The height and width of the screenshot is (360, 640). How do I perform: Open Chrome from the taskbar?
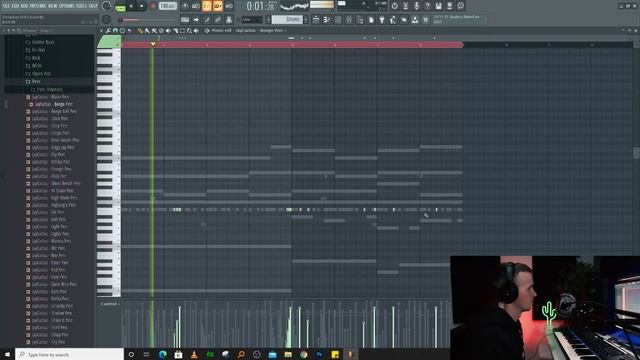click(304, 354)
